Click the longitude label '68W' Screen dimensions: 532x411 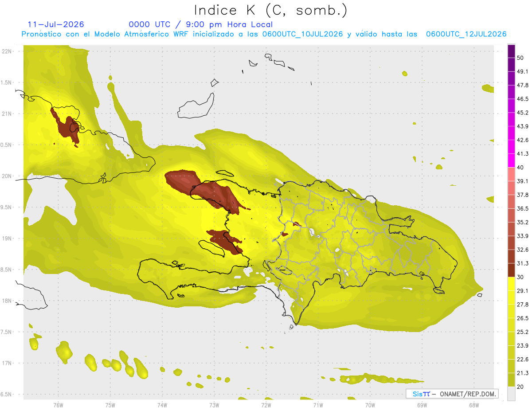pos(473,405)
